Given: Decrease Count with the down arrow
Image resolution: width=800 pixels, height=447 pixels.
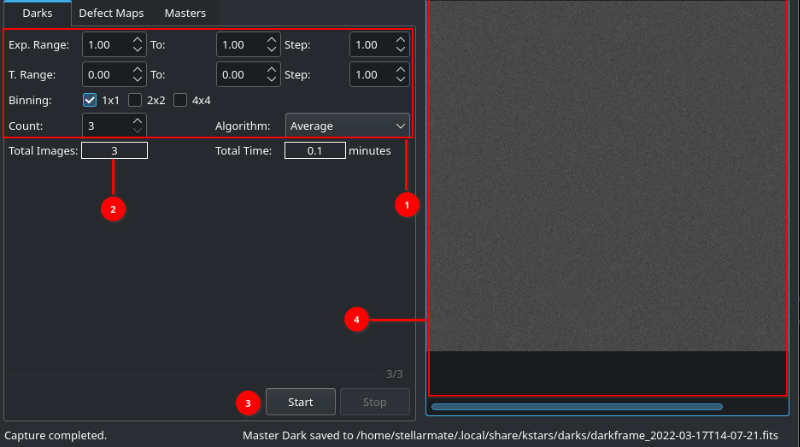Looking at the screenshot, I should (x=137, y=130).
